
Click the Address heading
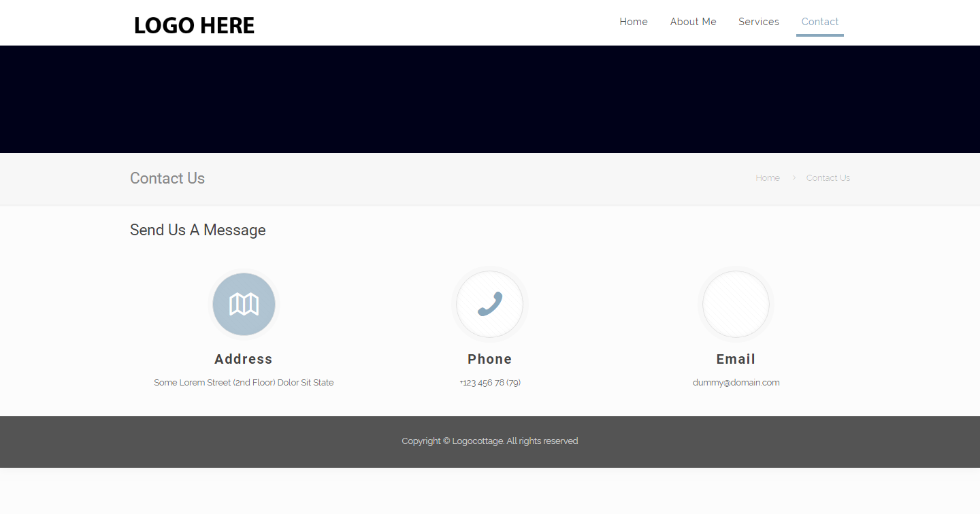point(244,359)
